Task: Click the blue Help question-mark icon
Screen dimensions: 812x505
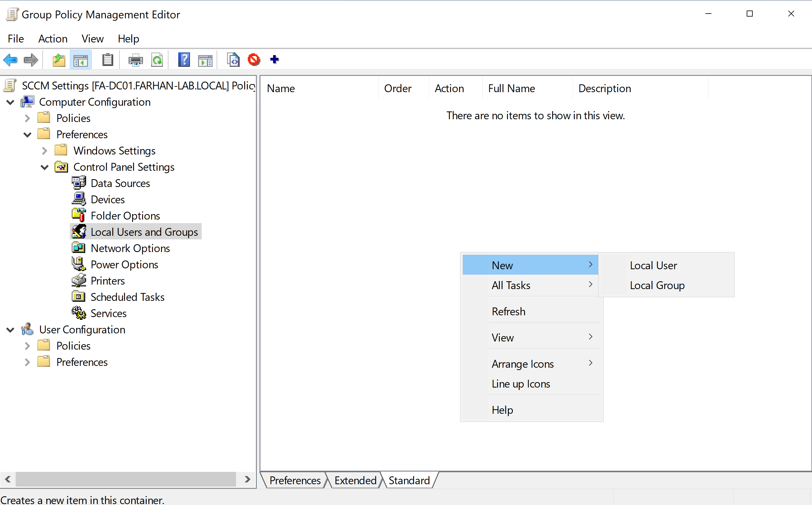Action: click(184, 60)
